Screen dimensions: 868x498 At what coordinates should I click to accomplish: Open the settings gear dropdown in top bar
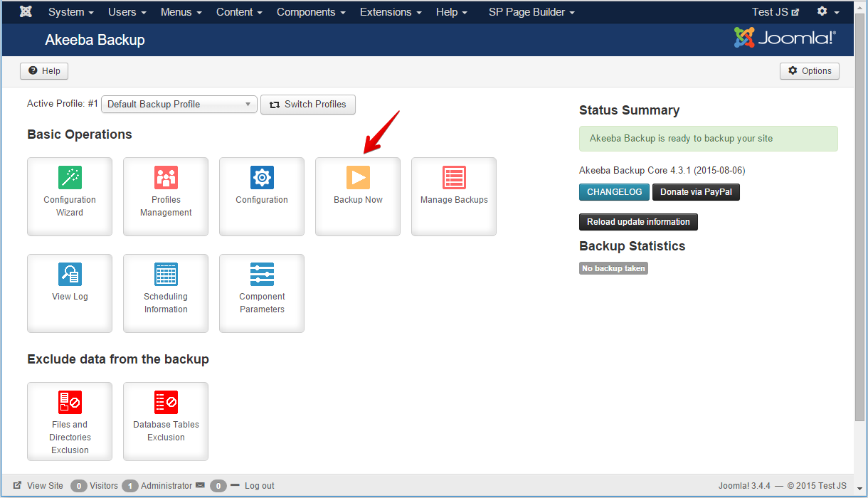(827, 12)
